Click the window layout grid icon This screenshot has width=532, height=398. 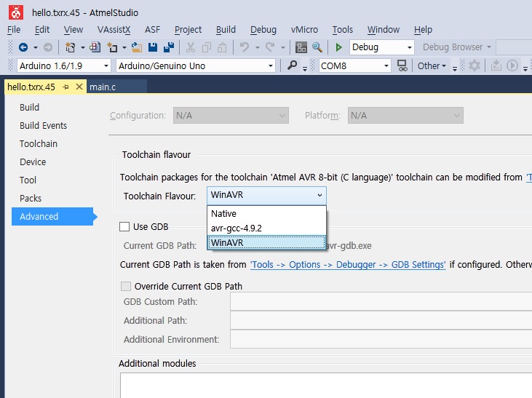coord(301,47)
